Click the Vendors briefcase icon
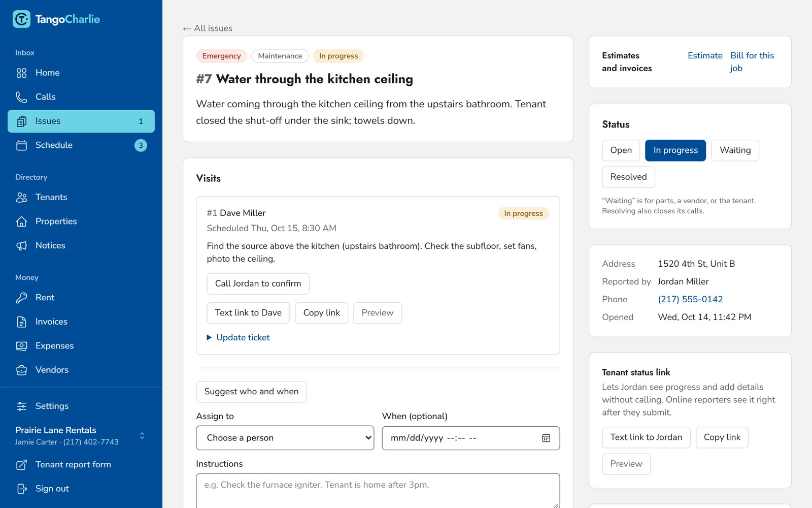The image size is (812, 508). click(x=21, y=370)
